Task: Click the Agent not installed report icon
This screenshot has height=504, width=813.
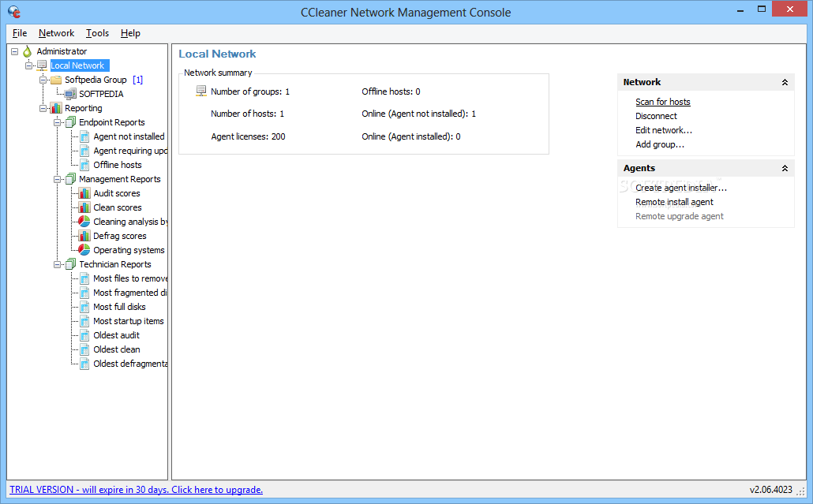Action: (x=84, y=136)
